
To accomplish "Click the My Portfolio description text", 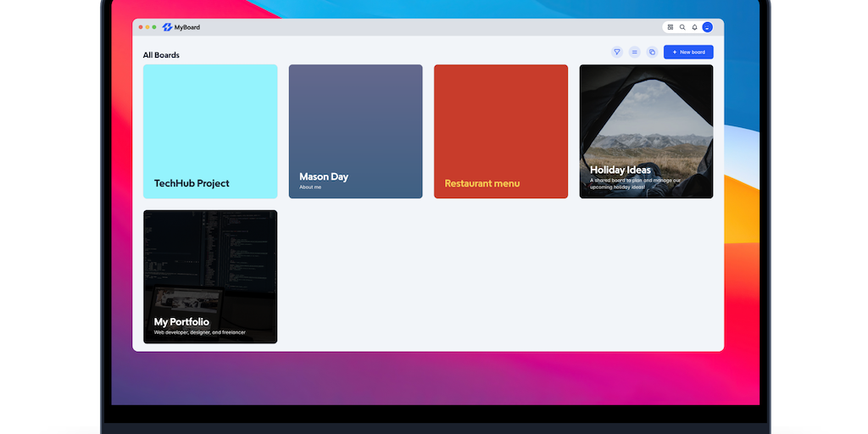I will [199, 332].
